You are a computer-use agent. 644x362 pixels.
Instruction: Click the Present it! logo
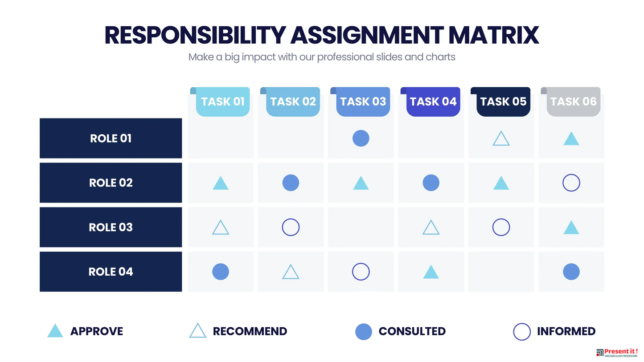pyautogui.click(x=617, y=353)
